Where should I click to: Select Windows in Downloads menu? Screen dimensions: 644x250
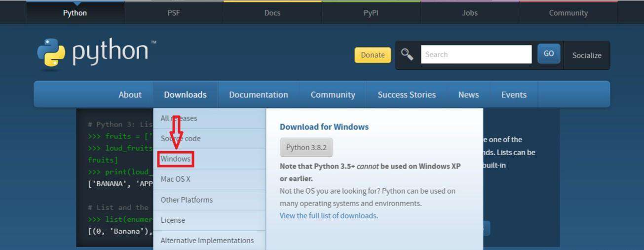point(210,159)
